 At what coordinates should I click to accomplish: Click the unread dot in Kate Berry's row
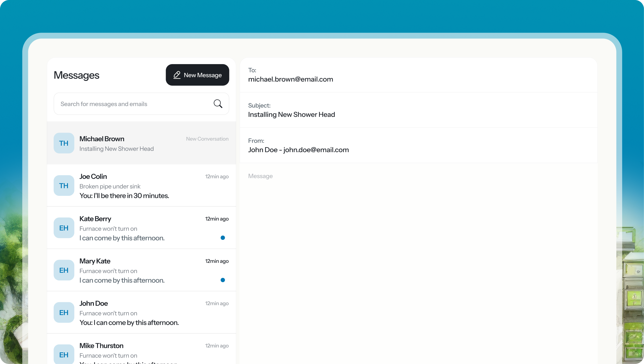[223, 238]
